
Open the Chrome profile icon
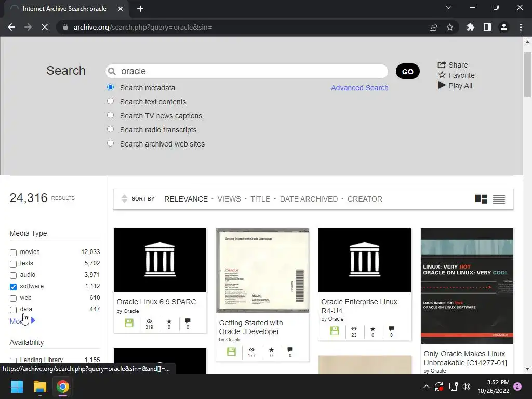click(504, 27)
